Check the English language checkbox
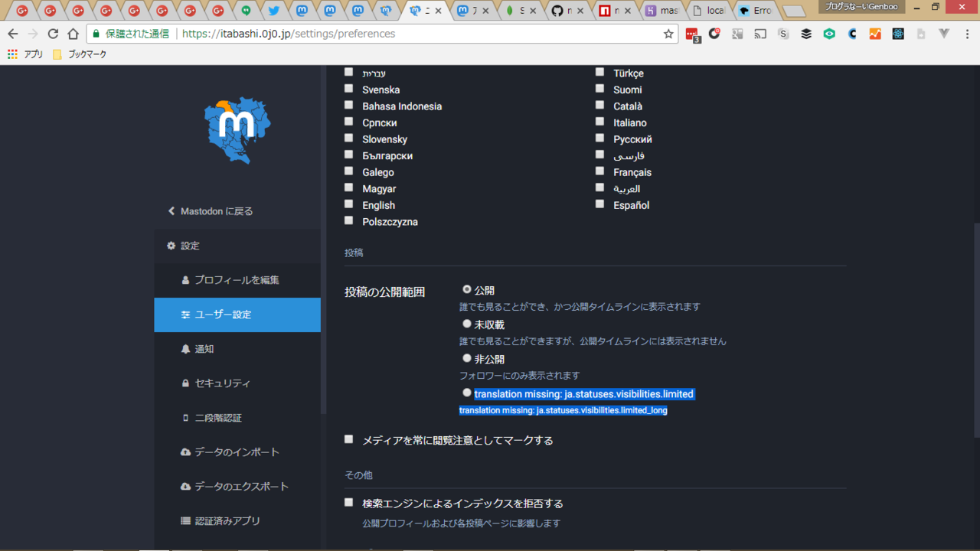This screenshot has width=980, height=551. point(348,204)
